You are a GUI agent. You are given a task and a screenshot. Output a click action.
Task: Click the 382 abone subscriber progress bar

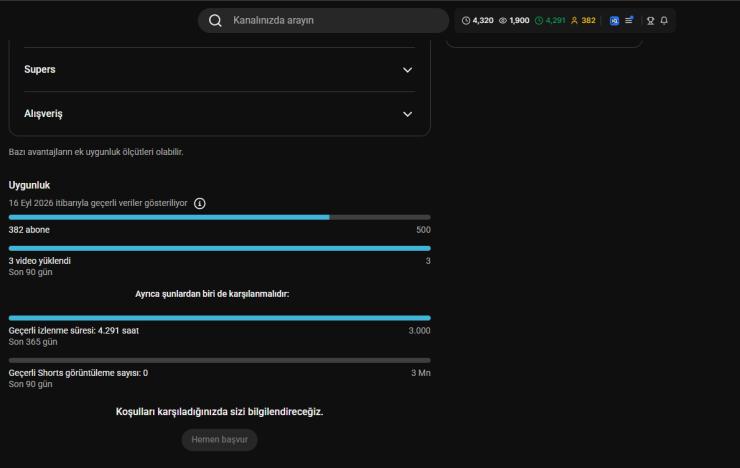(219, 217)
